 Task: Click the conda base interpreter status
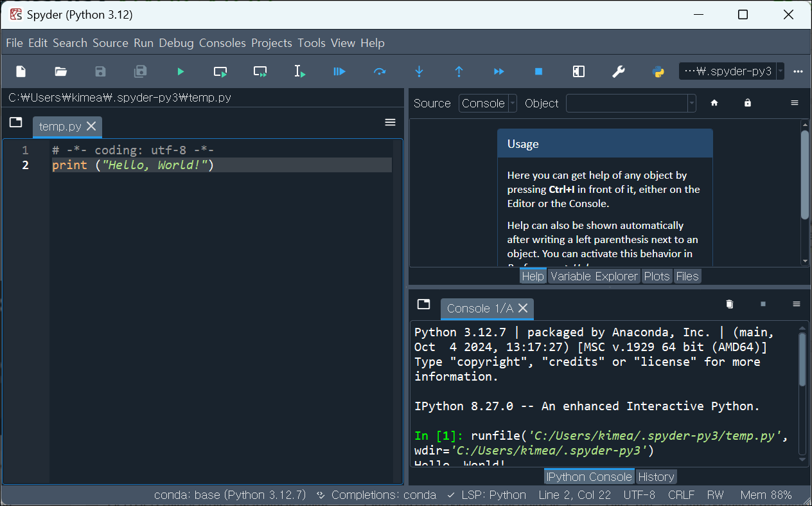230,495
